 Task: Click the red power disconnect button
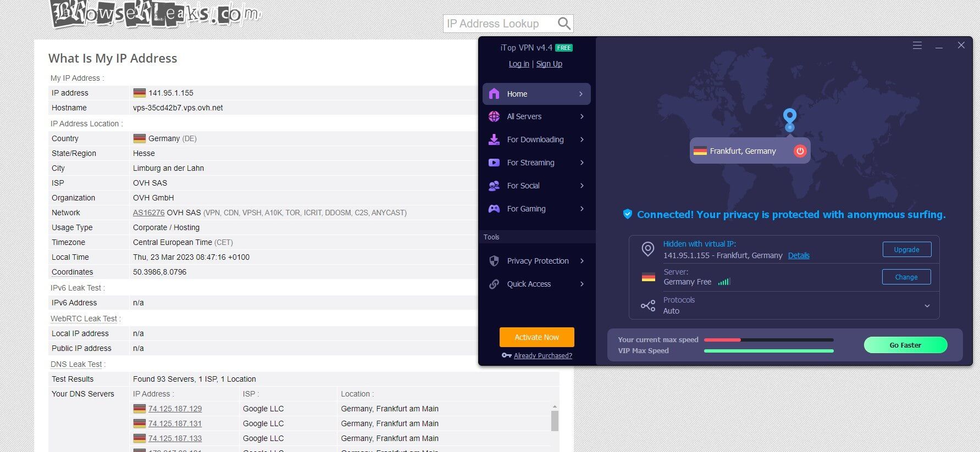[800, 151]
